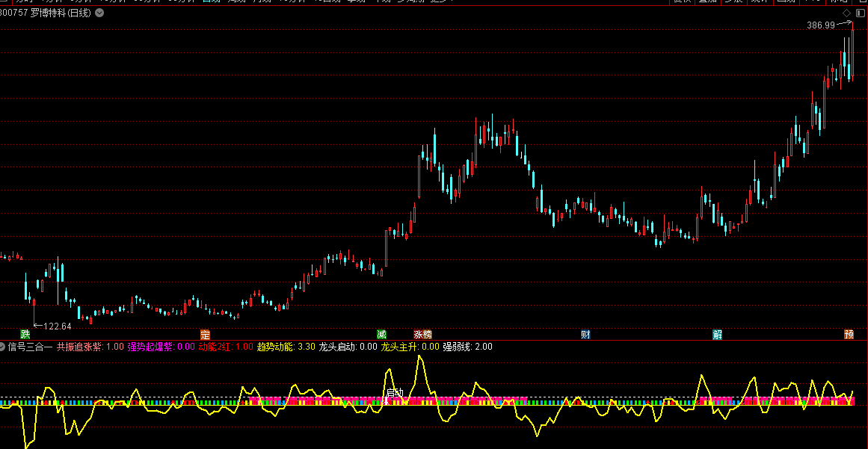This screenshot has height=449, width=868.
Task: Click the diamond icon at chart top-right
Action: pyautogui.click(x=846, y=13)
